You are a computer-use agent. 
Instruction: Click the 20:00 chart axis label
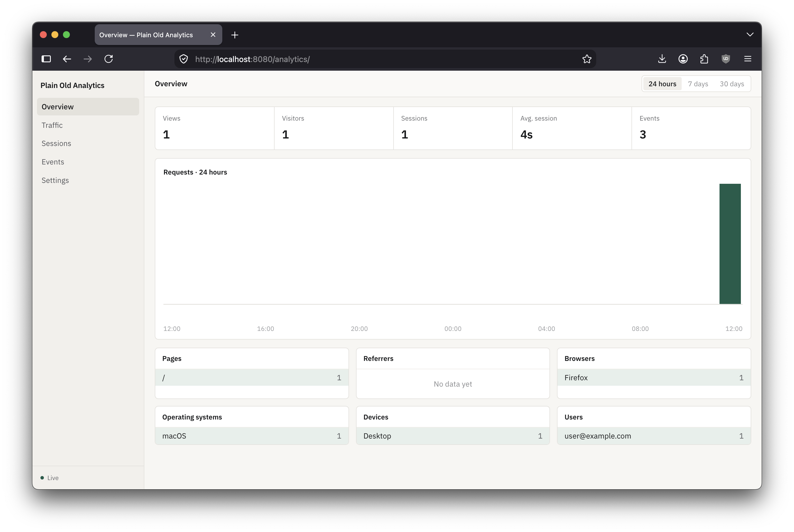click(359, 328)
